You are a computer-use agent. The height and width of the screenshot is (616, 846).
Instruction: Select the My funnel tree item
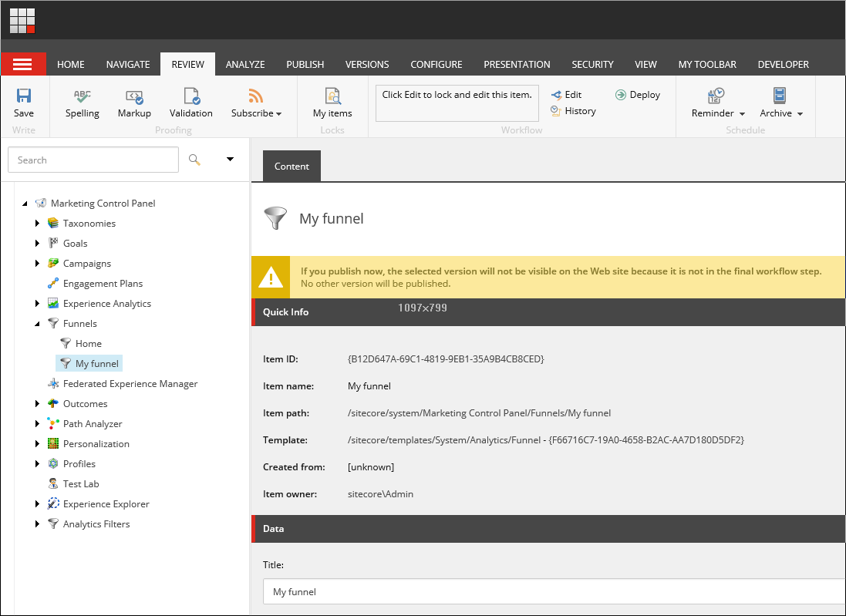click(x=89, y=364)
